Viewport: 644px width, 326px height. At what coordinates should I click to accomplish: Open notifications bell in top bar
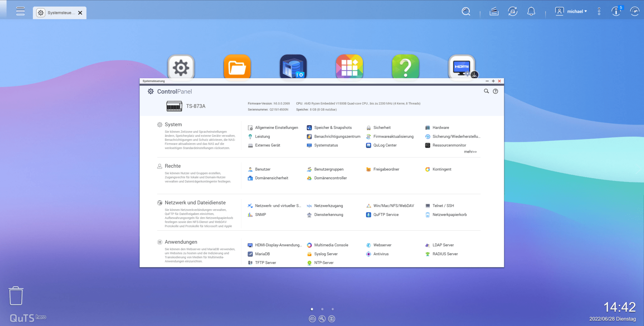(531, 12)
